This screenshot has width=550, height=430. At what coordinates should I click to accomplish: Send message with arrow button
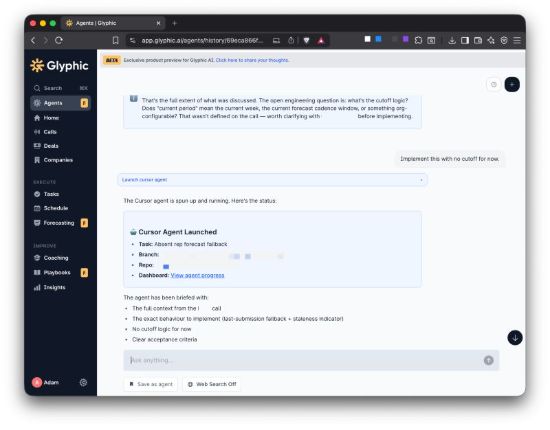point(488,360)
